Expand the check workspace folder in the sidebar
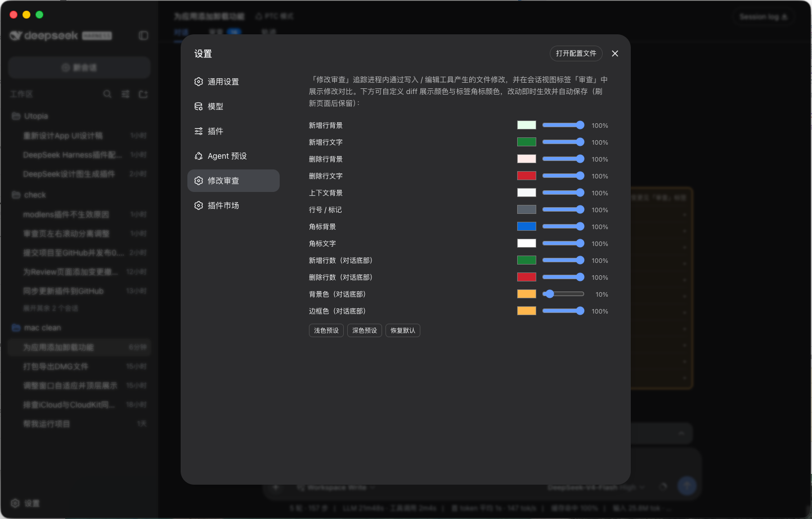 pyautogui.click(x=79, y=195)
